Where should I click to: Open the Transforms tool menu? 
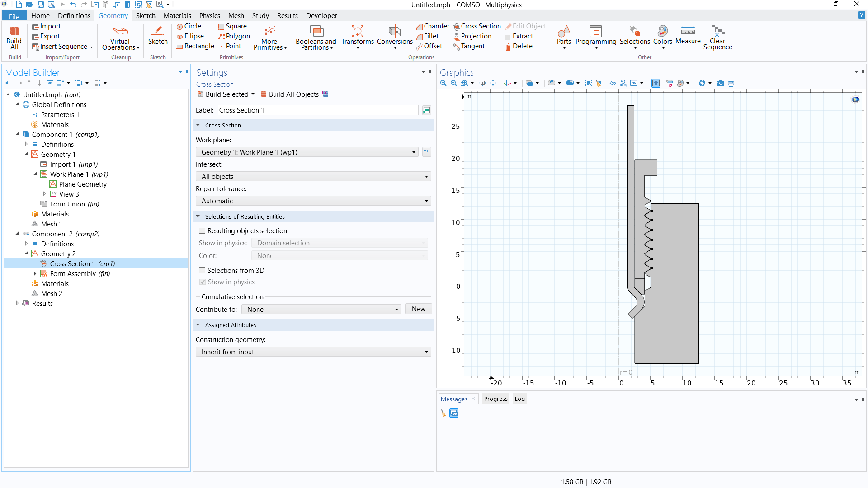[x=357, y=38]
